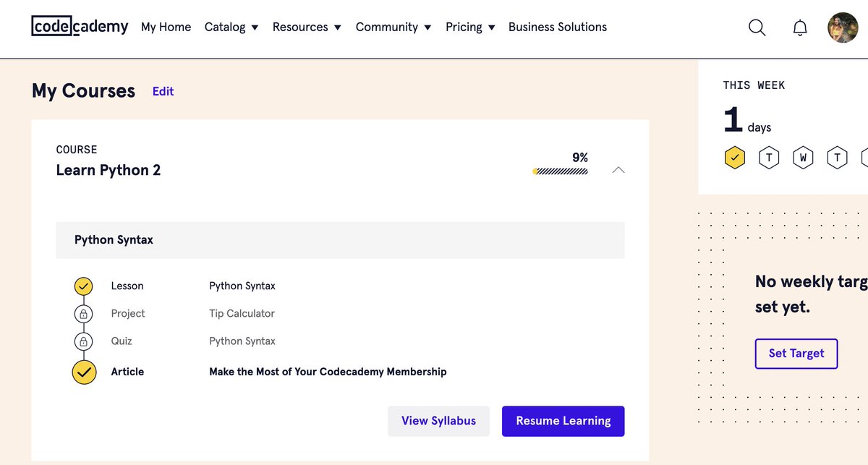Click the lock icon for Python Syntax quiz
The width and height of the screenshot is (868, 465).
84,341
